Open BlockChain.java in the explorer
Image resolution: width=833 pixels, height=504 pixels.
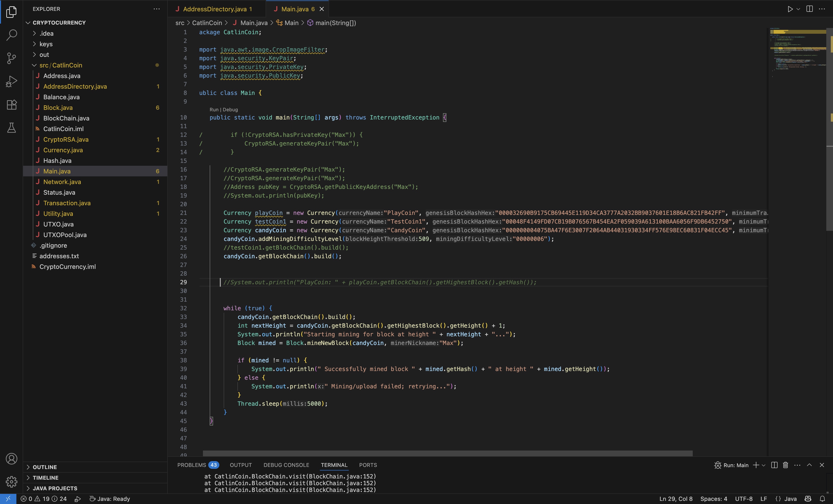(x=66, y=118)
